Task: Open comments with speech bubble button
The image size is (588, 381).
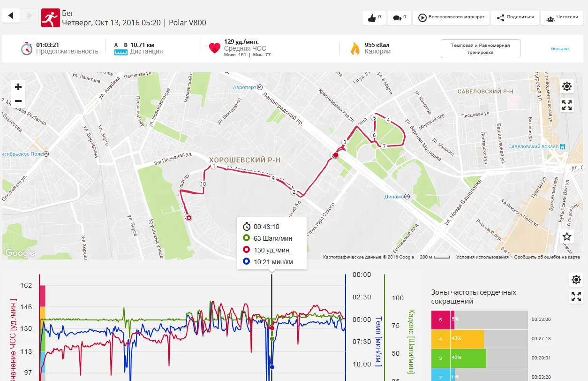Action: pos(399,18)
